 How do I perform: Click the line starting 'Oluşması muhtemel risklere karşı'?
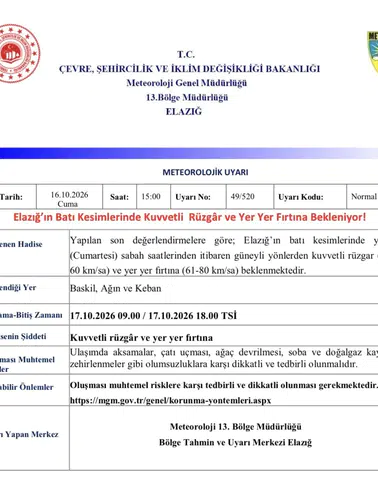point(224,385)
